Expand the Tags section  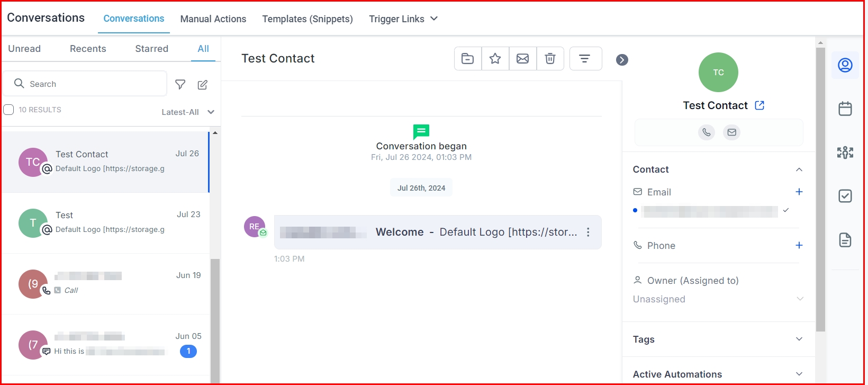pyautogui.click(x=718, y=339)
